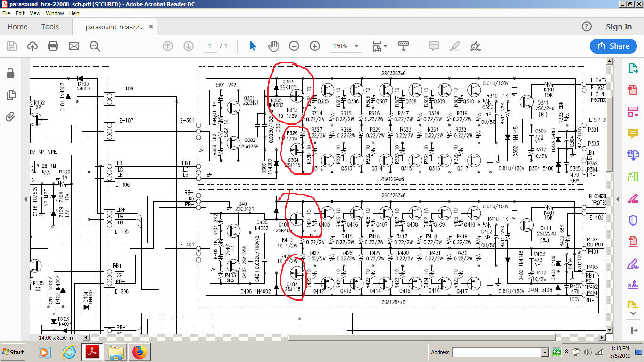Click the page number input field
This screenshot has width=644, height=362.
(210, 46)
